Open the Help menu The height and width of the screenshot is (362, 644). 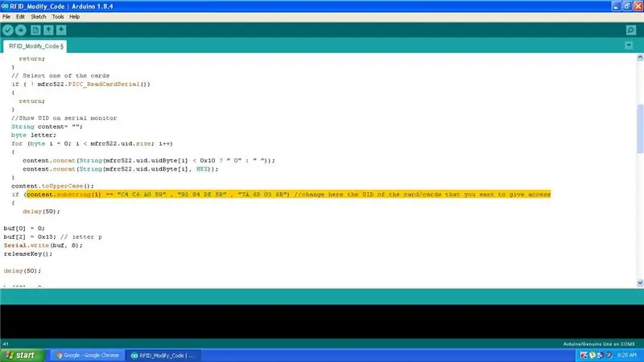pyautogui.click(x=74, y=17)
